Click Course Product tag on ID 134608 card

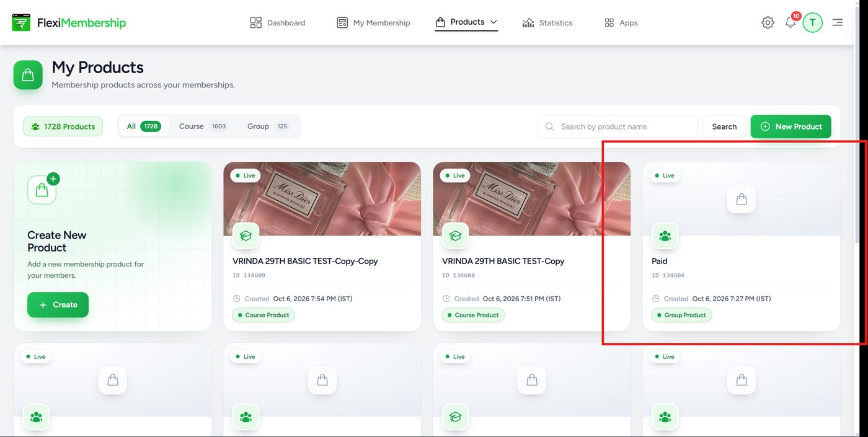tap(474, 315)
